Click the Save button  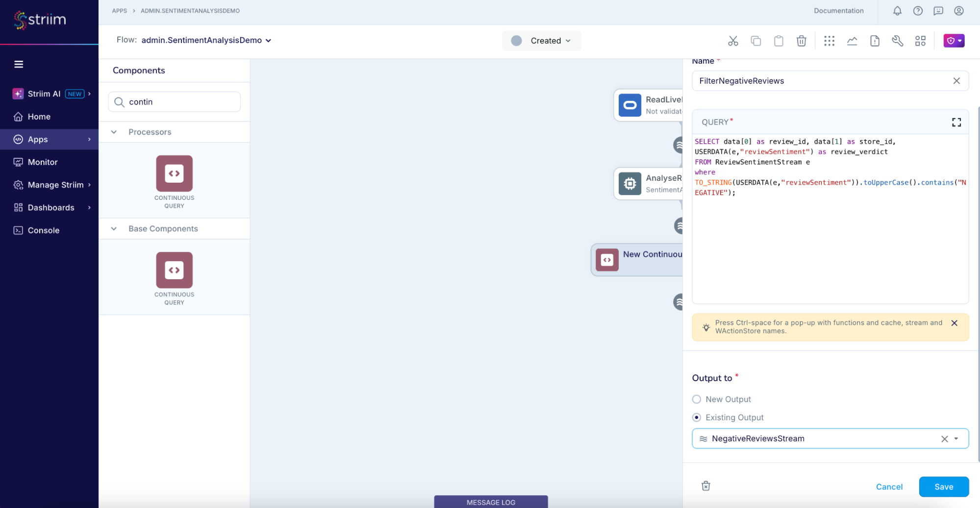pyautogui.click(x=944, y=486)
